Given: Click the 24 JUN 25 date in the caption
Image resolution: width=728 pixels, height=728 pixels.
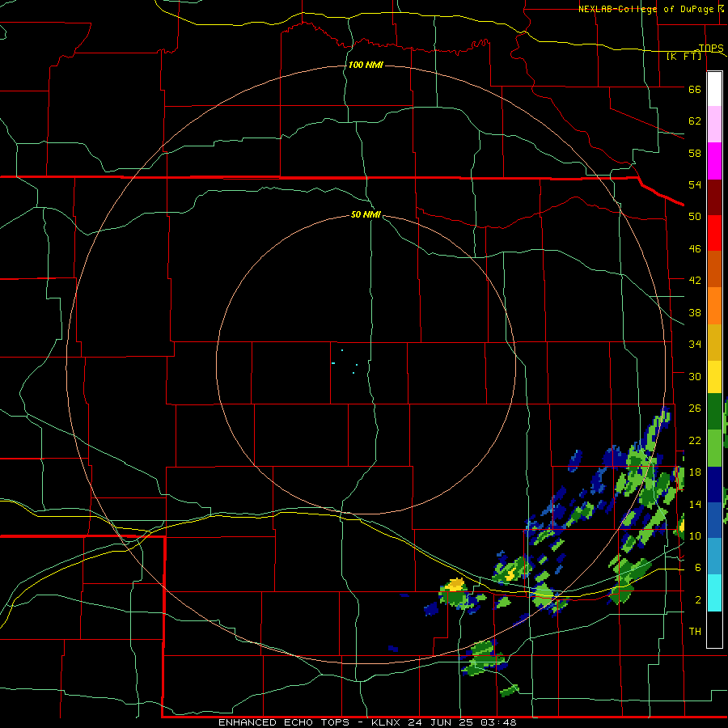Looking at the screenshot, I should click(x=442, y=722).
